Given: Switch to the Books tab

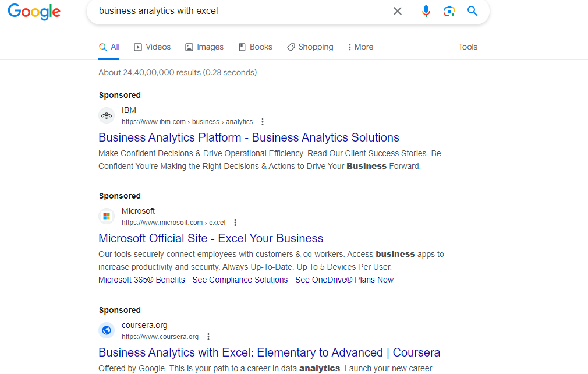Looking at the screenshot, I should tap(256, 47).
